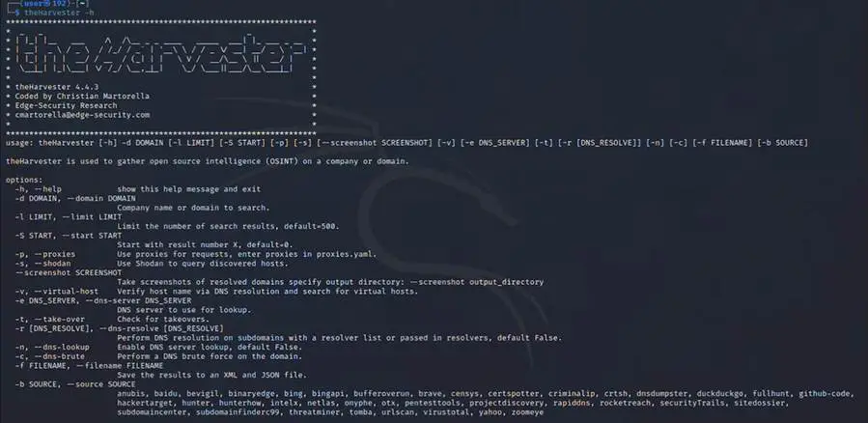868x423 pixels.
Task: Click the '-d DOMAIN, --domain DOMAIN' option
Action: [75, 198]
